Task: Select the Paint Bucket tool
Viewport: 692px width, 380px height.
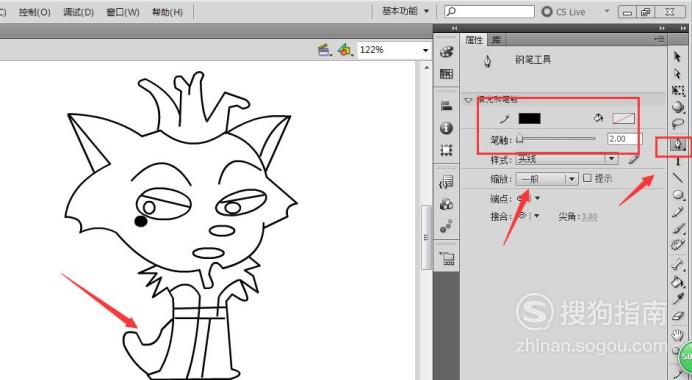Action: pyautogui.click(x=678, y=282)
